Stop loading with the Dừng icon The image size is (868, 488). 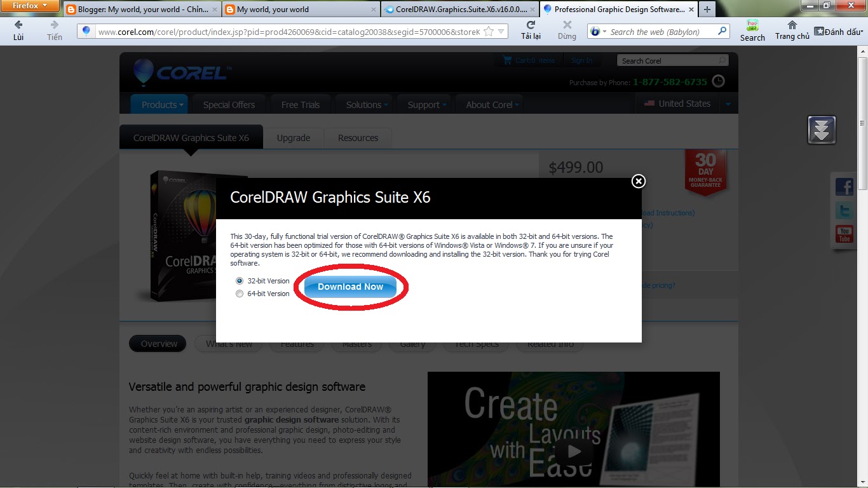coord(567,25)
